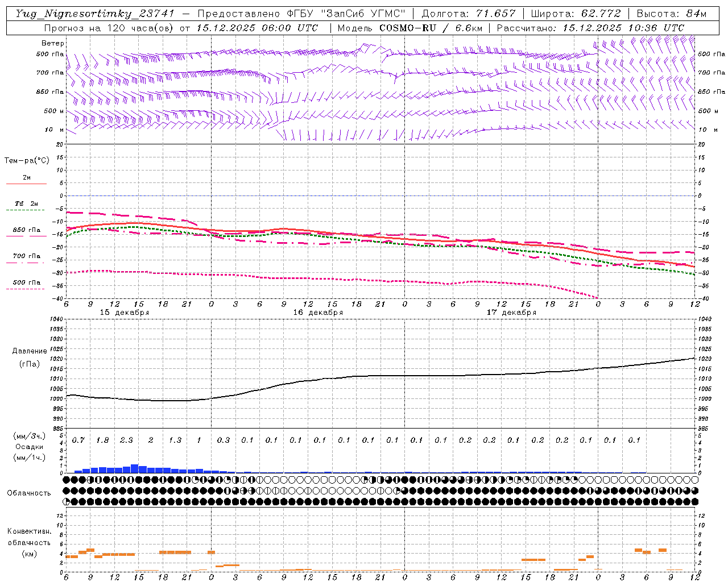Select the 'Долгота: 71.657' header field
728x582 pixels.
coord(469,14)
